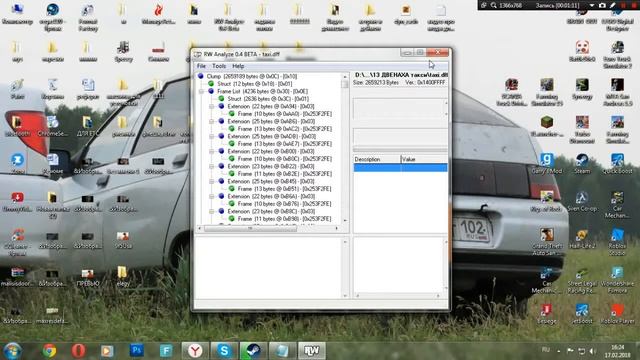Click the 'Size: 2659213 Bytes' text
640x360 pixels.
pos(376,82)
